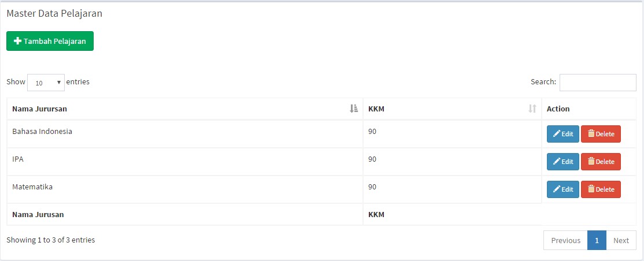644x261 pixels.
Task: Click pencil icon in IPA row
Action: (x=556, y=162)
